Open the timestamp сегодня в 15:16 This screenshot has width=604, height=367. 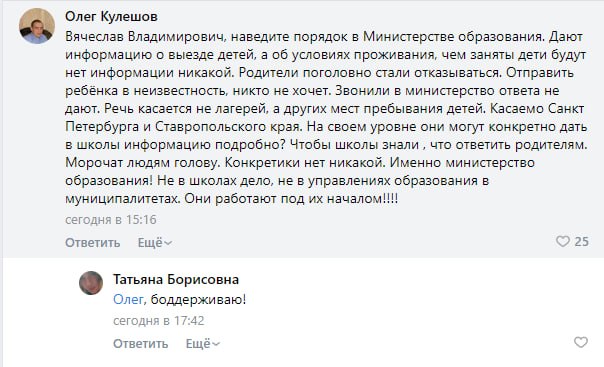pos(111,220)
